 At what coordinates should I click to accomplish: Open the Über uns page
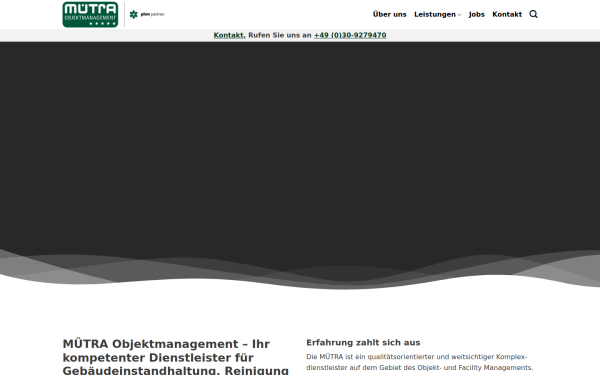point(390,15)
